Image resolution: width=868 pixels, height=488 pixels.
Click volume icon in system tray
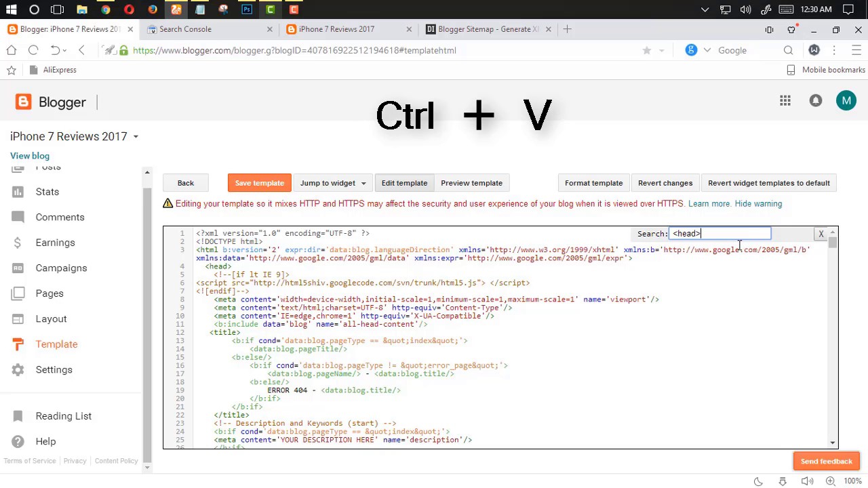tap(746, 9)
